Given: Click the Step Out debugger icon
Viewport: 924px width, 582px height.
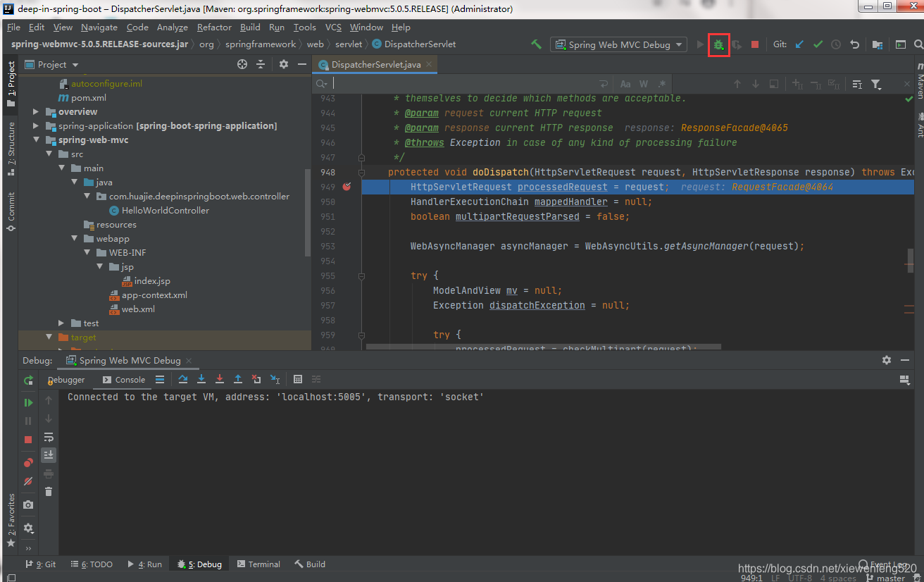Looking at the screenshot, I should (238, 379).
